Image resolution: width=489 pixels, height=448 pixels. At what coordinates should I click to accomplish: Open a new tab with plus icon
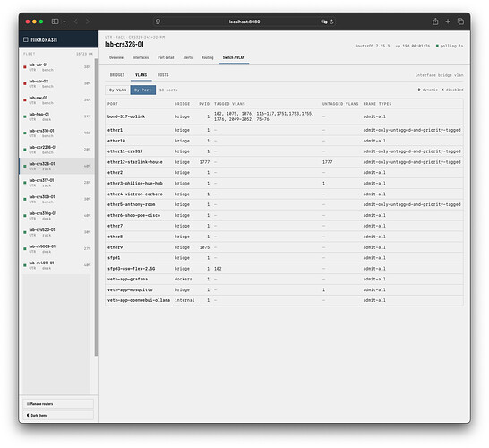coord(448,22)
